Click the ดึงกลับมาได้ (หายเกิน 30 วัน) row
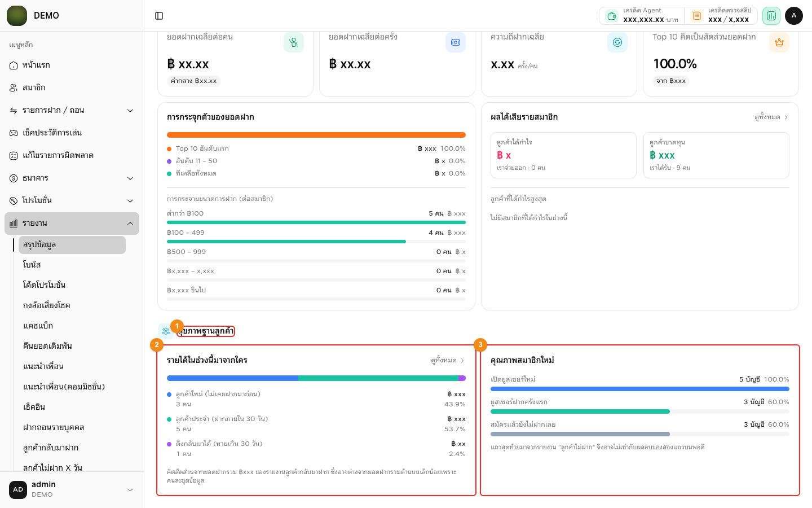812x508 pixels. (316, 449)
